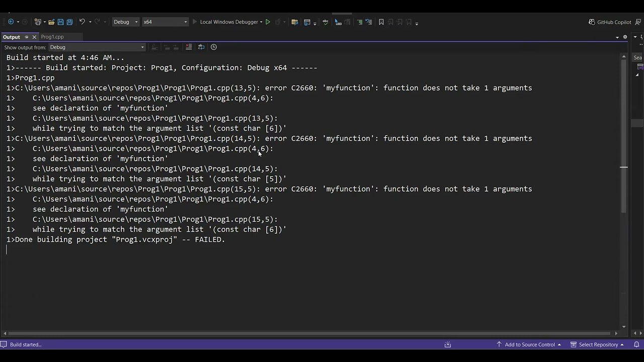Open the Debug solution configuration dropdown
The image size is (644, 362).
[125, 22]
